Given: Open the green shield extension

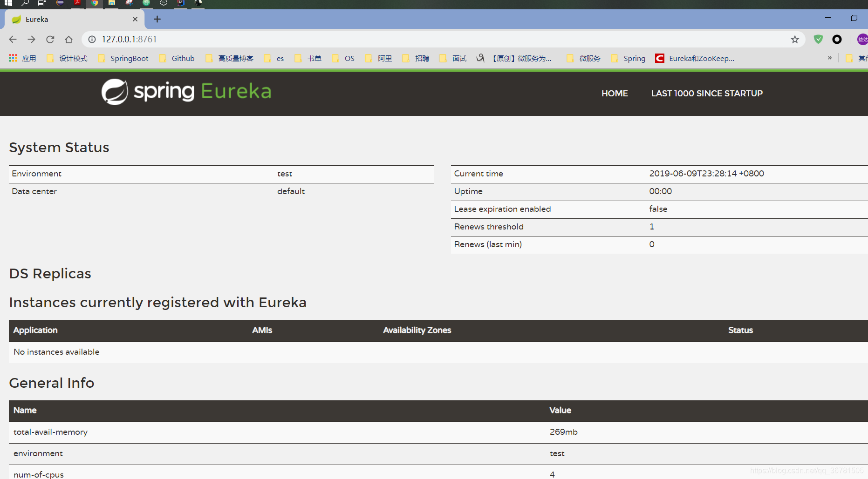Looking at the screenshot, I should [x=818, y=40].
